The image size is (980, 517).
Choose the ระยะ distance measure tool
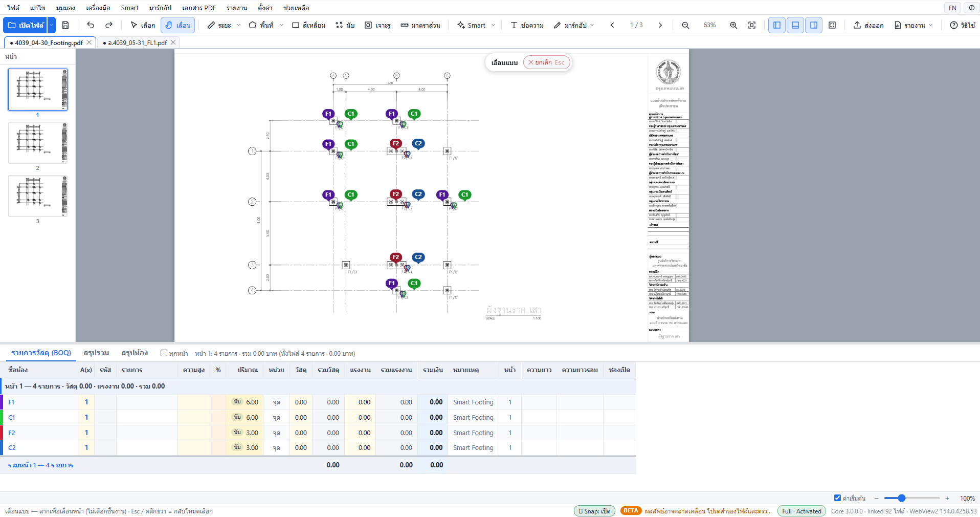pos(219,25)
